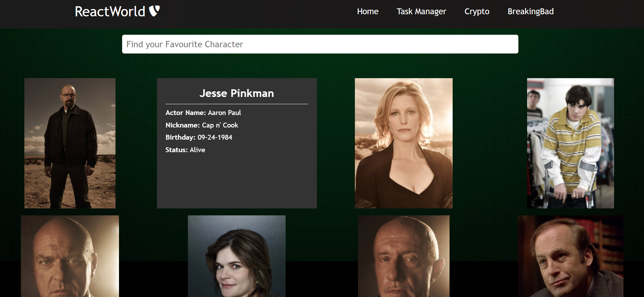This screenshot has width=644, height=297.
Task: Click the man in a suit with bookshelves photo
Action: (x=571, y=256)
